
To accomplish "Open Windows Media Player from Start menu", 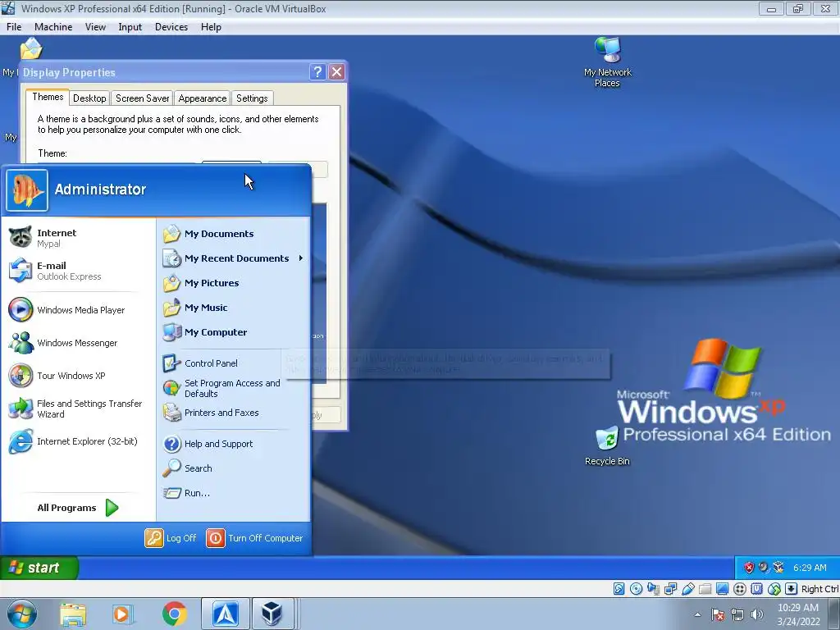I will pyautogui.click(x=67, y=309).
